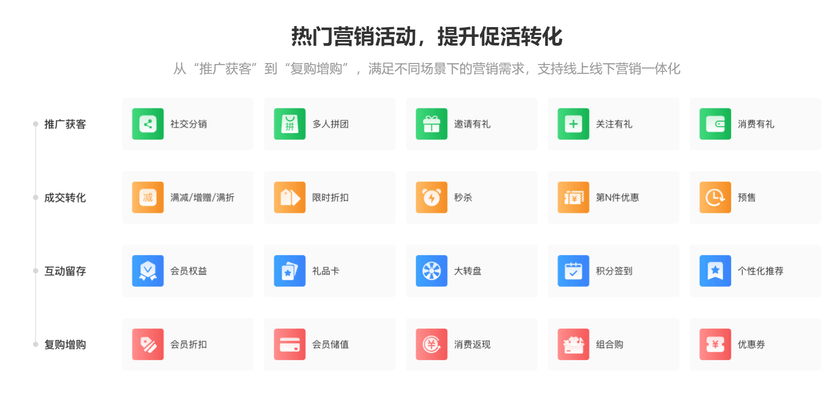Open the 多人拼团 label
Viewport: 828px width, 397px height.
(x=331, y=125)
